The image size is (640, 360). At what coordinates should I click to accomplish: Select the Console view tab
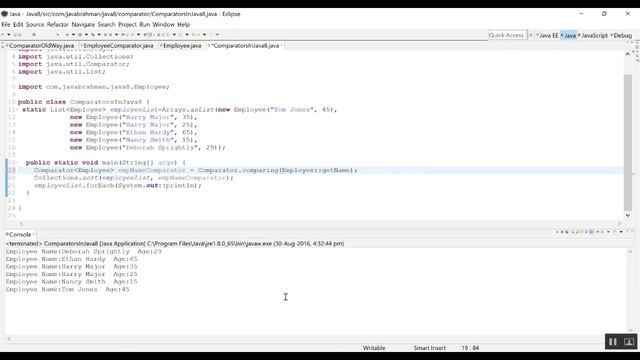click(x=20, y=235)
